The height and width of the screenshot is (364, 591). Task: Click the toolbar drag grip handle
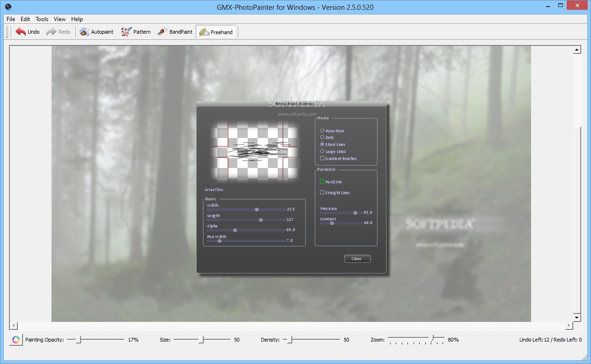(x=7, y=32)
